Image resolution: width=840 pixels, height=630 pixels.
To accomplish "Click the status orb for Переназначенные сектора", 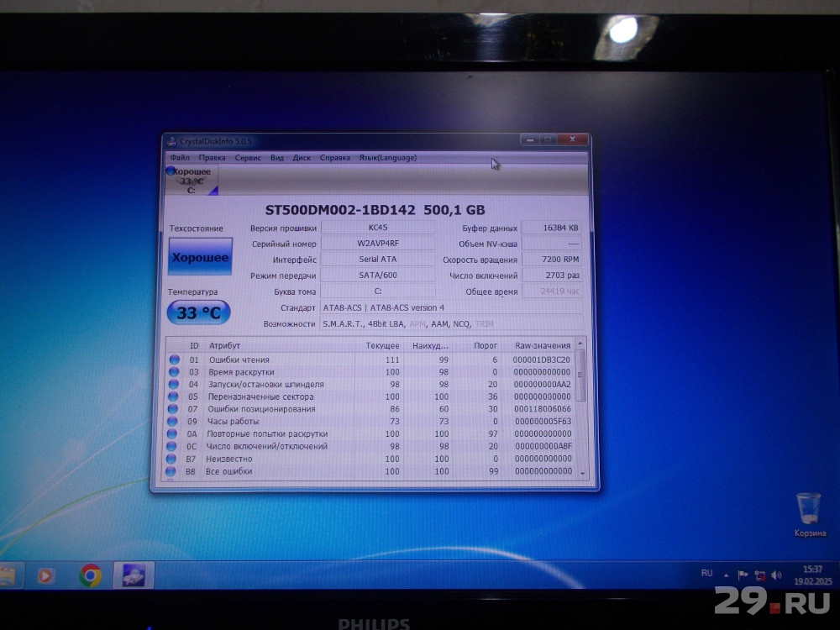I will [x=172, y=396].
